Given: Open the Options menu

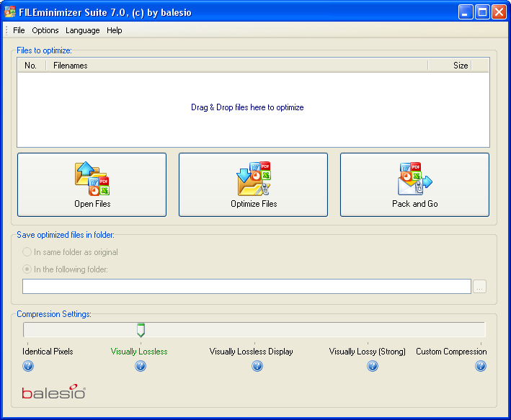Looking at the screenshot, I should tap(45, 30).
